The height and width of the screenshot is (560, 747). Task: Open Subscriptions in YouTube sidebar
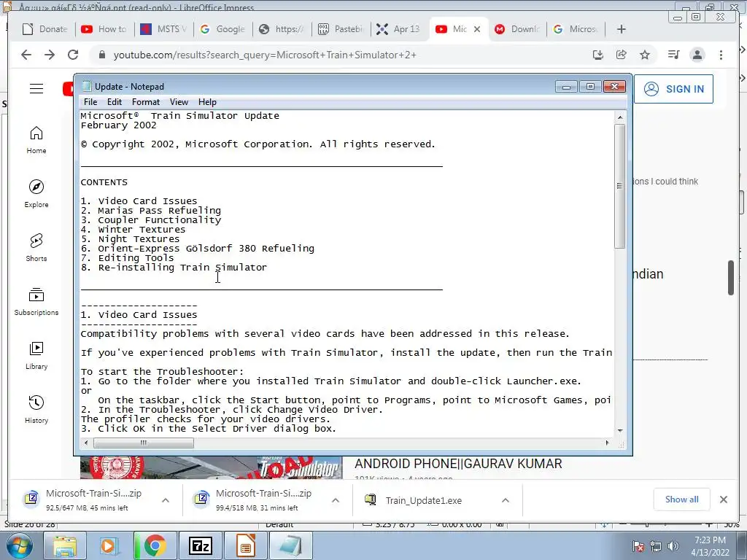36,302
